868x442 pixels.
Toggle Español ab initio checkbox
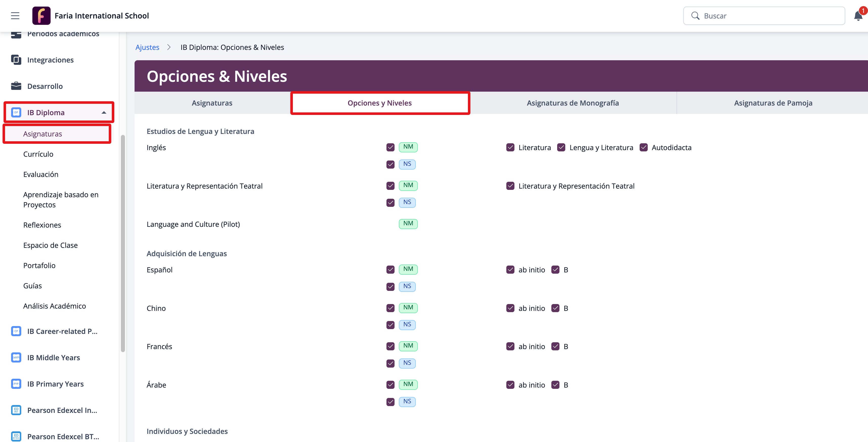(x=510, y=270)
